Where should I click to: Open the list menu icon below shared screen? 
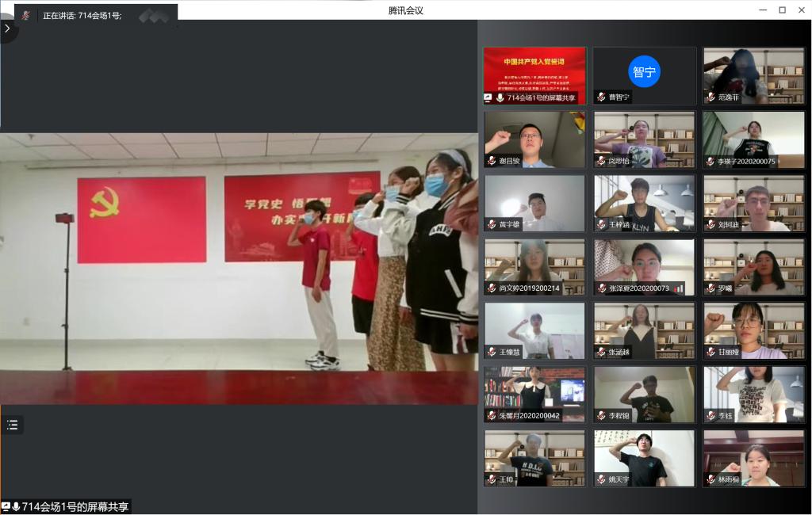pos(12,425)
